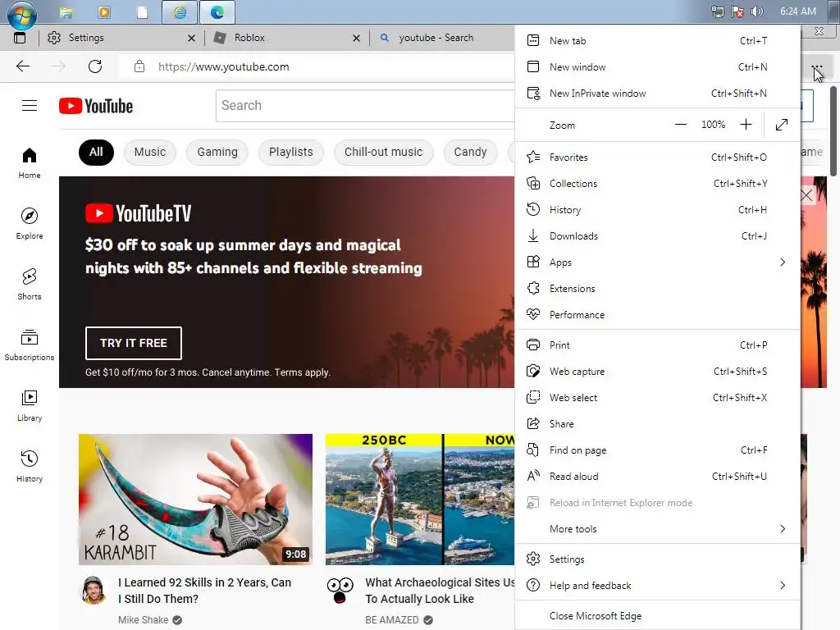Open 'I Learned 92 Skills' video title

pyautogui.click(x=204, y=591)
